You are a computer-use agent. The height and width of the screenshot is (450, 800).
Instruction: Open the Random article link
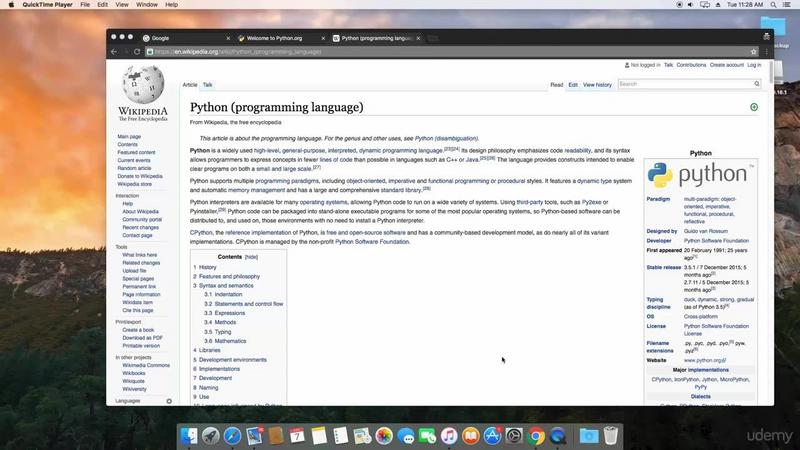pos(134,168)
